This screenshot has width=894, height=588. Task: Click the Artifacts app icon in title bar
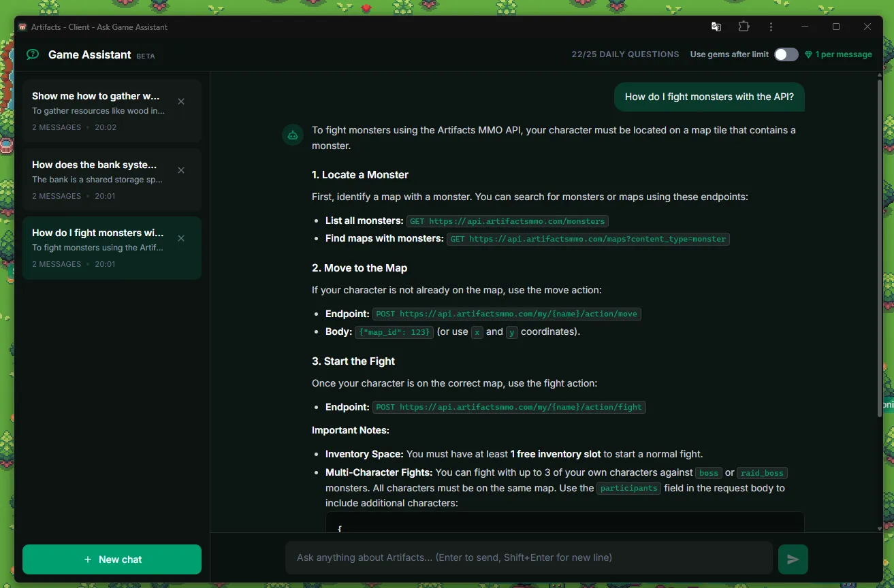tap(22, 27)
